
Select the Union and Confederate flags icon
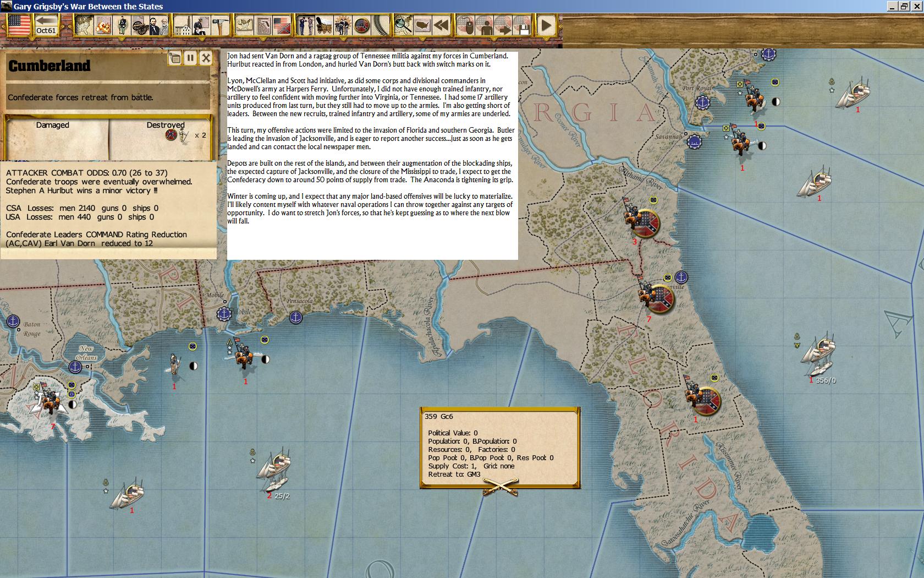tap(282, 25)
